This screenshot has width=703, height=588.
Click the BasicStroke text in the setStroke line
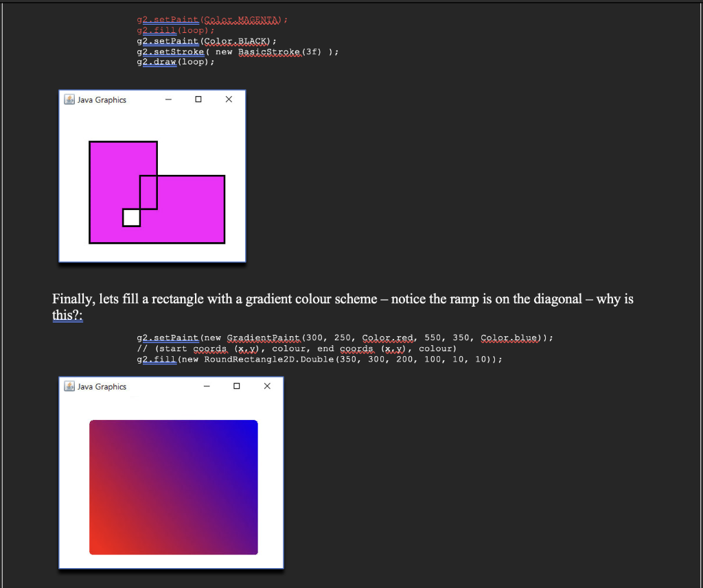[269, 51]
